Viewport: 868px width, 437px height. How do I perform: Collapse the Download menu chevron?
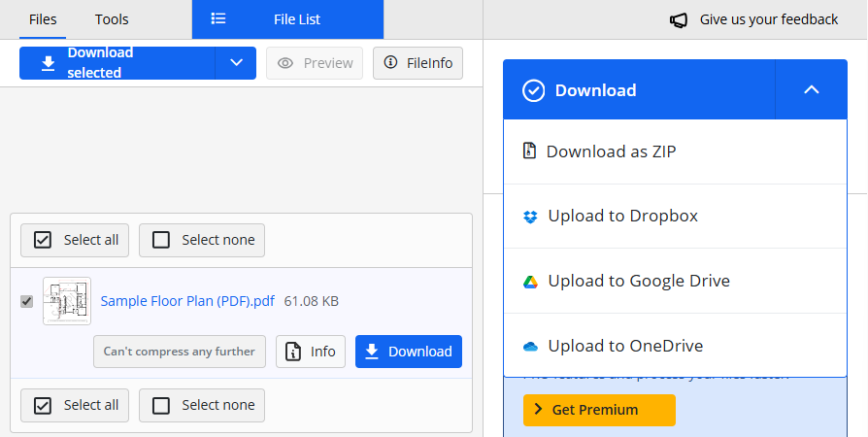[812, 90]
